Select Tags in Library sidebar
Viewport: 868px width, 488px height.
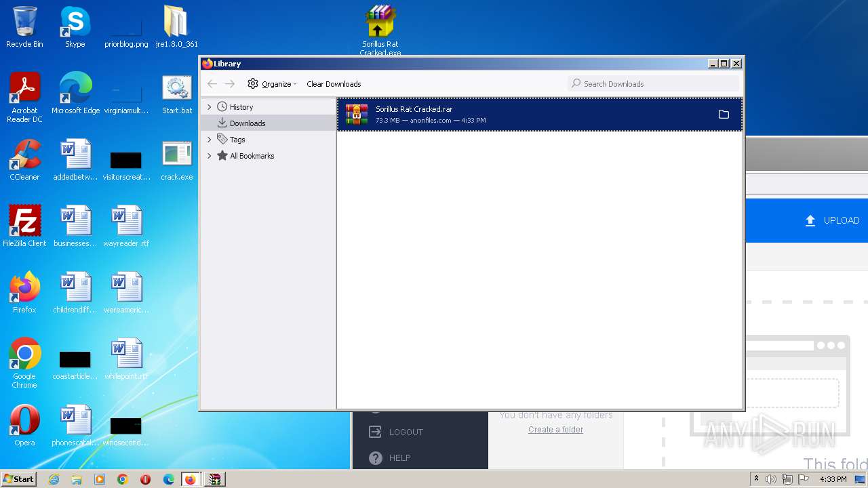click(237, 140)
